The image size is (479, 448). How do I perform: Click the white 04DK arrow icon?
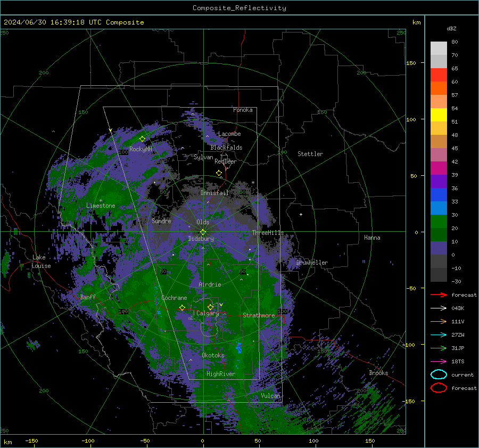point(439,308)
